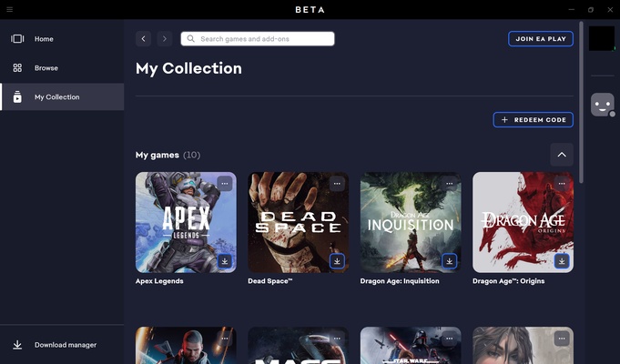This screenshot has width=620, height=364.
Task: Click the Dead Space title text
Action: point(270,281)
